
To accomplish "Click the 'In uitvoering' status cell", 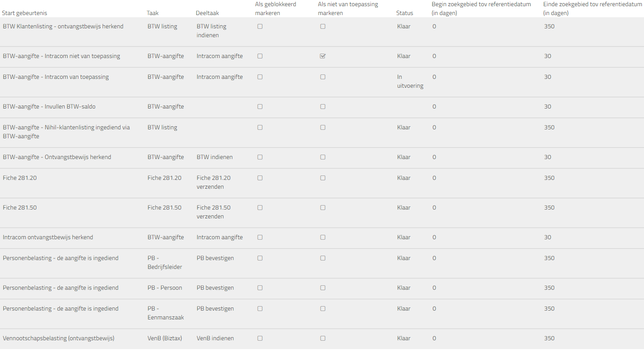I will tap(410, 82).
